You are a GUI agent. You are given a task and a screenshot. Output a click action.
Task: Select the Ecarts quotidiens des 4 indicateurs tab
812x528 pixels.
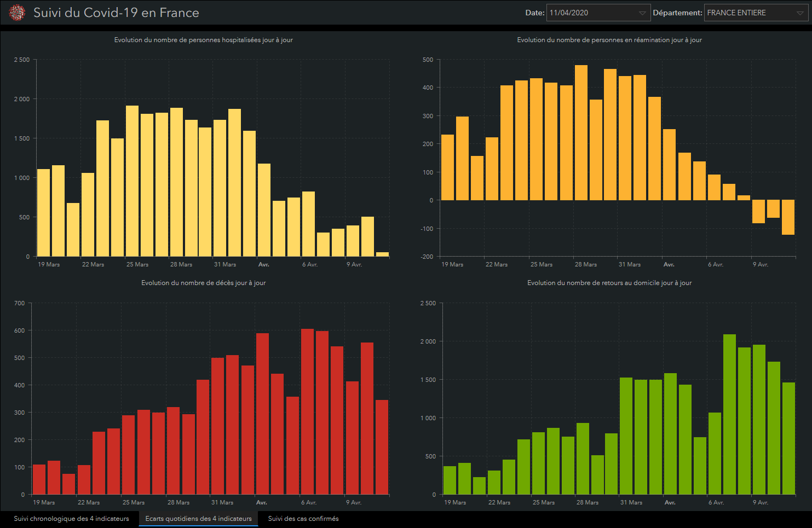[x=198, y=519]
